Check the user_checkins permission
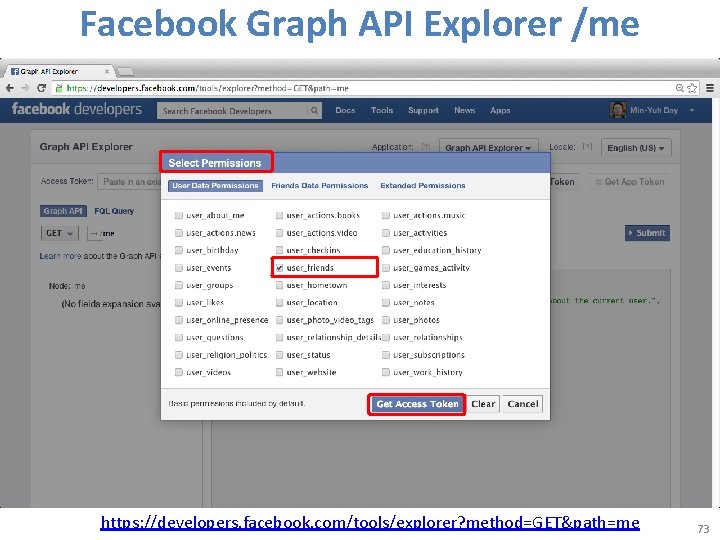 point(279,250)
